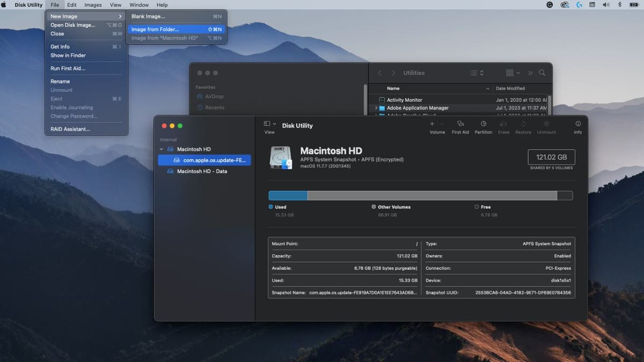Choose Get Info in the File menu
Image resolution: width=644 pixels, height=362 pixels.
(x=86, y=47)
